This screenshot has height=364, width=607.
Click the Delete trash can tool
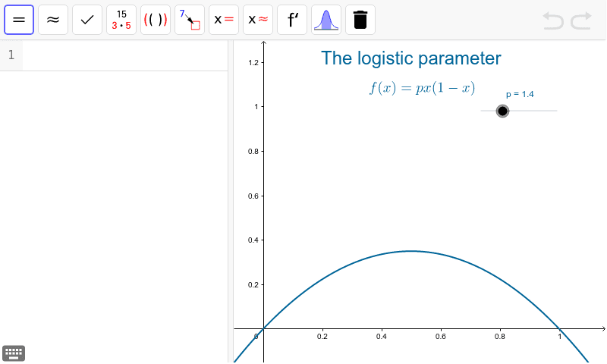(360, 20)
